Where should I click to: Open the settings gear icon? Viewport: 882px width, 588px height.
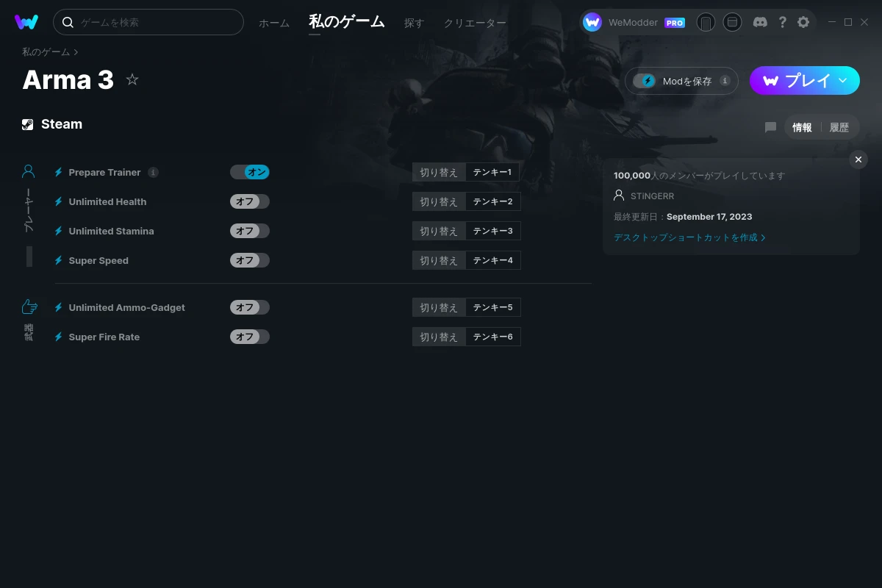pos(803,22)
